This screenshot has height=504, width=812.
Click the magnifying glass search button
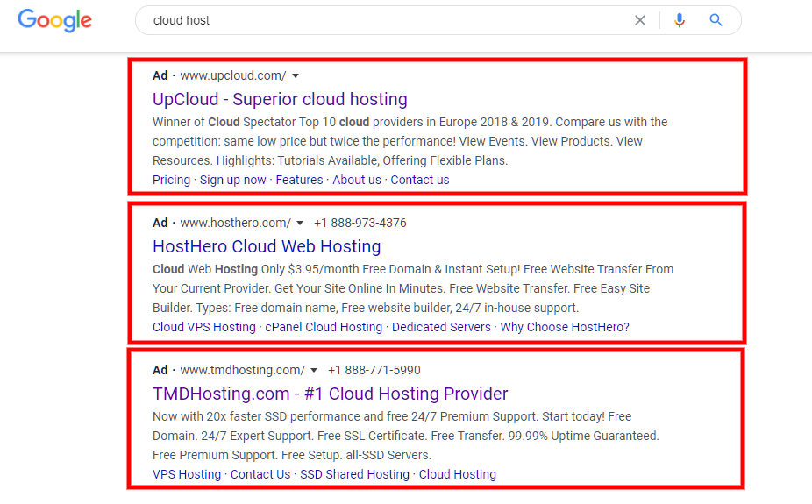(x=716, y=20)
